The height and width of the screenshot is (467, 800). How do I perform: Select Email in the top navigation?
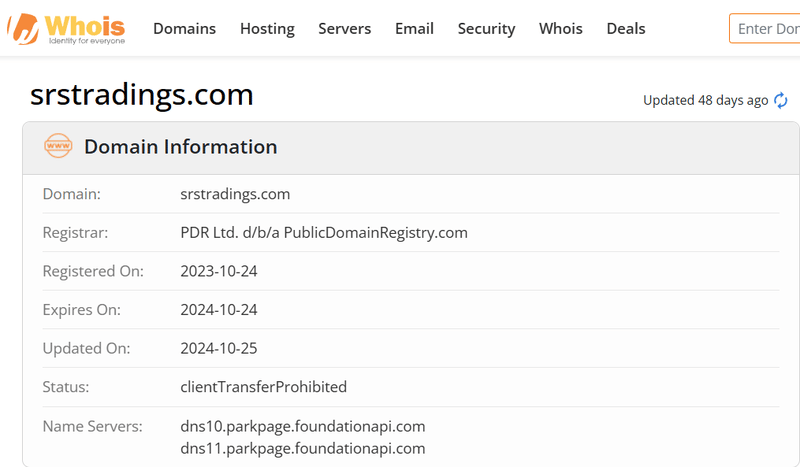click(414, 28)
